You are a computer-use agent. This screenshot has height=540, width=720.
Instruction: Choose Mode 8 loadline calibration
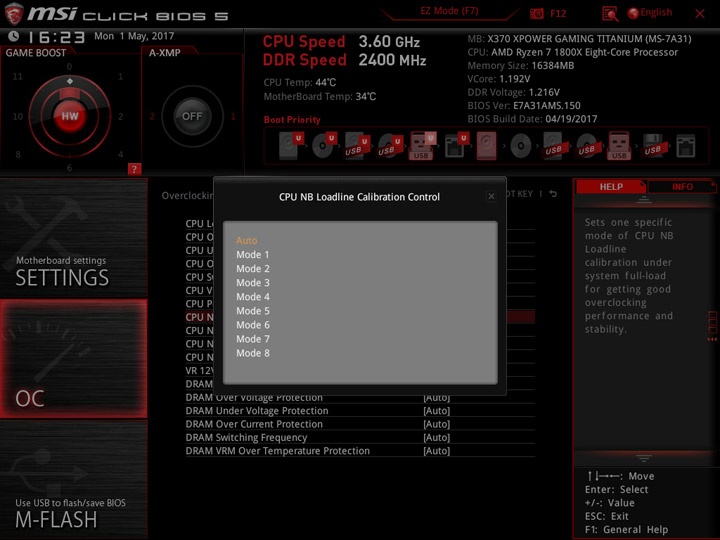pos(253,353)
